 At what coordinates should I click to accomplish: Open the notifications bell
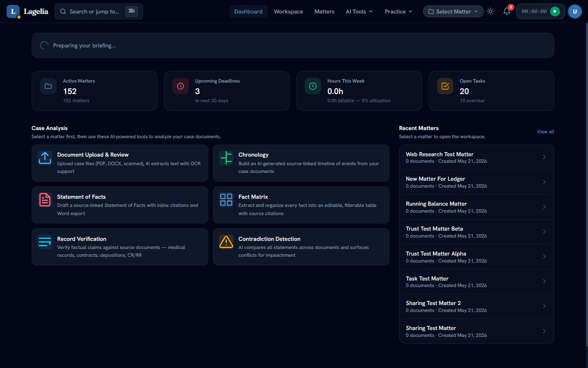pyautogui.click(x=506, y=11)
